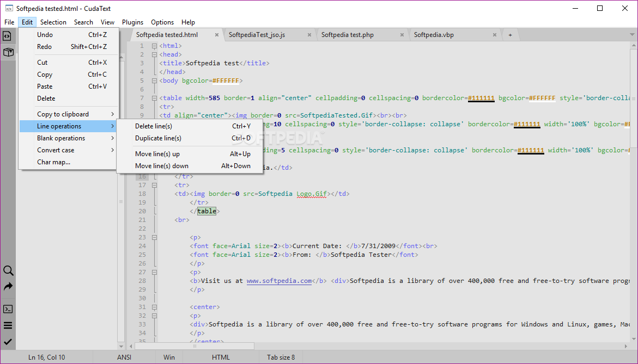Expand Blank operations submenu

click(69, 138)
